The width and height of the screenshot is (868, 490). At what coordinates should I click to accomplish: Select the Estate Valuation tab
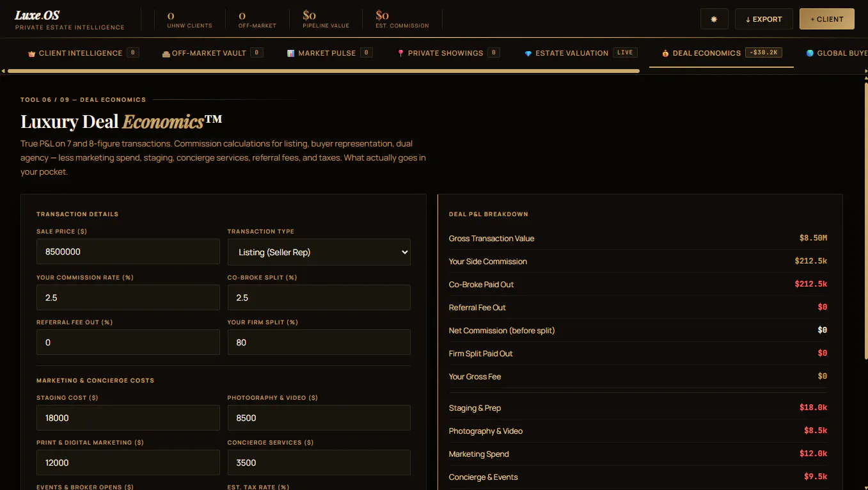[x=581, y=53]
